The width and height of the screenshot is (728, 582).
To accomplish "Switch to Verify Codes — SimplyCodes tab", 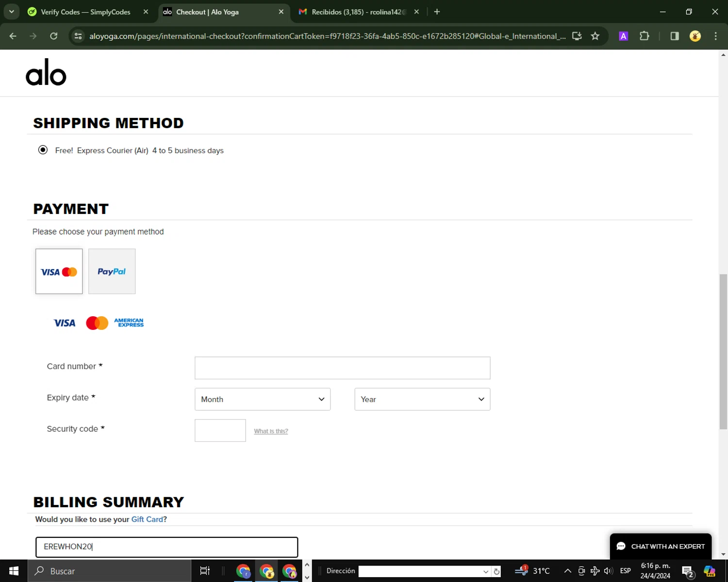I will tap(85, 12).
